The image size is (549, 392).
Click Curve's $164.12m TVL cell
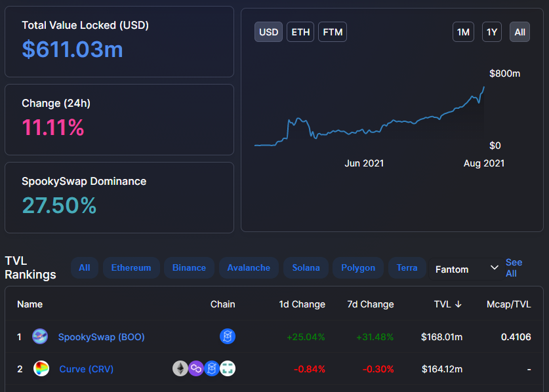coord(442,369)
